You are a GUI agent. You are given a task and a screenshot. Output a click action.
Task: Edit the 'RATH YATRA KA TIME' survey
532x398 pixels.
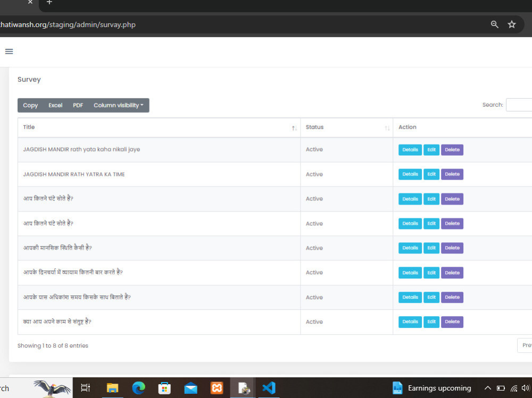click(x=431, y=174)
